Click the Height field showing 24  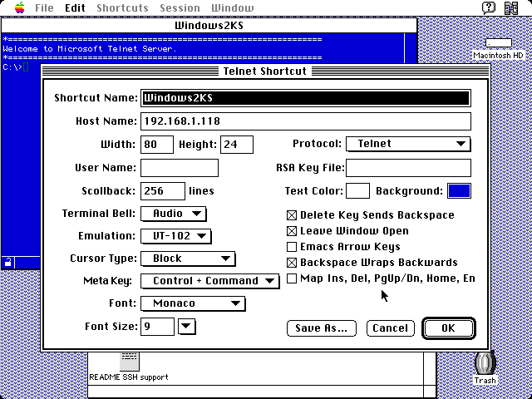[237, 145]
